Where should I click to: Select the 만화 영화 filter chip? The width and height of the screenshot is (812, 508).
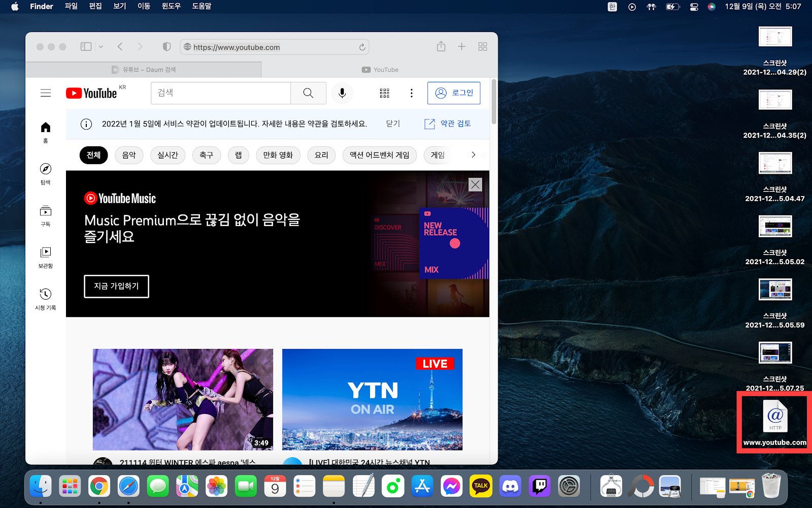(278, 155)
